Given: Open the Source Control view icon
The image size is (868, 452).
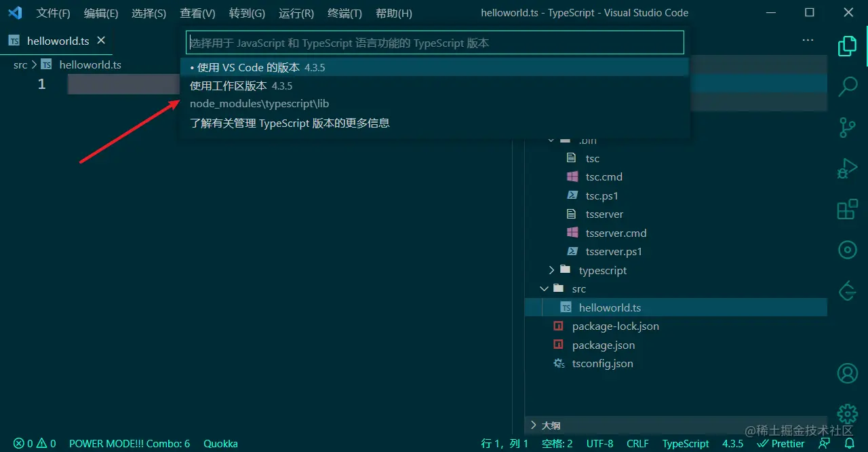Looking at the screenshot, I should (x=848, y=128).
